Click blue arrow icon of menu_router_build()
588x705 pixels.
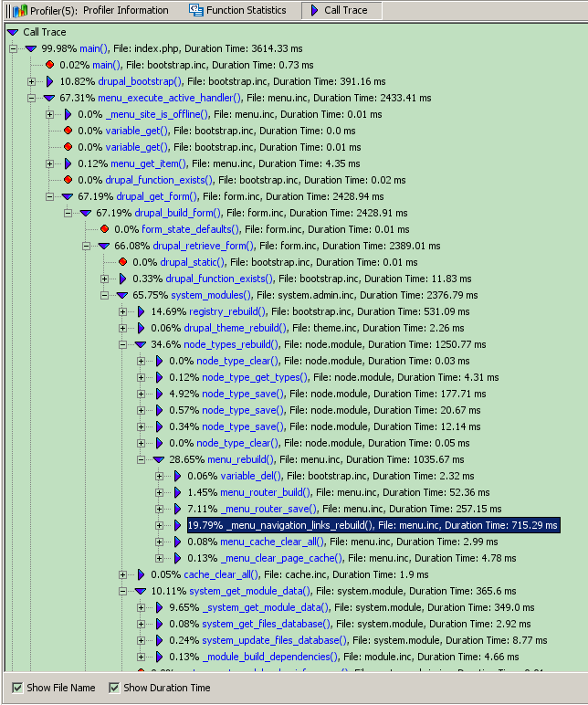pyautogui.click(x=177, y=492)
